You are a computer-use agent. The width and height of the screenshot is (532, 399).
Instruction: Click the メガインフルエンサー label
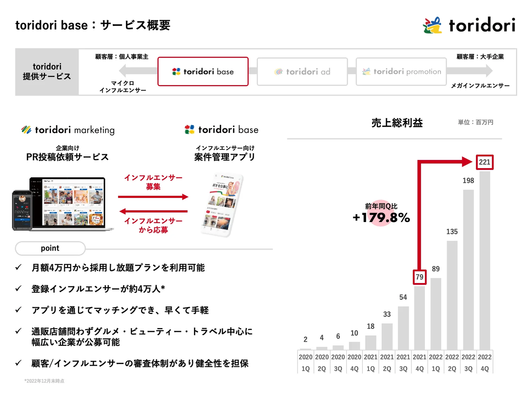tap(480, 85)
